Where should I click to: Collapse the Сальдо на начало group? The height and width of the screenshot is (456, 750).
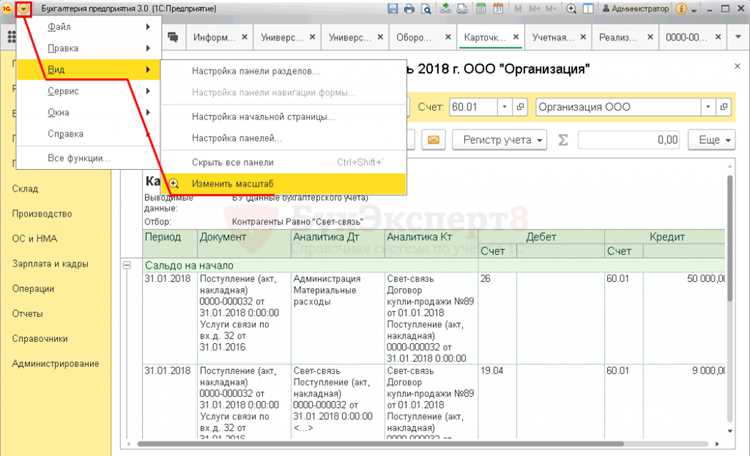pyautogui.click(x=127, y=265)
